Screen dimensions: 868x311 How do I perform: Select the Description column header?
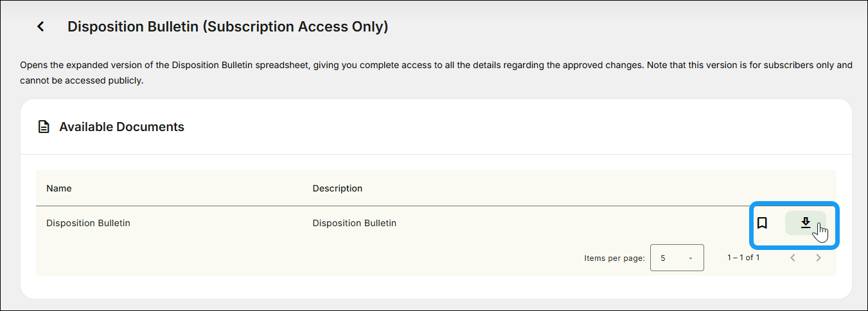(337, 188)
